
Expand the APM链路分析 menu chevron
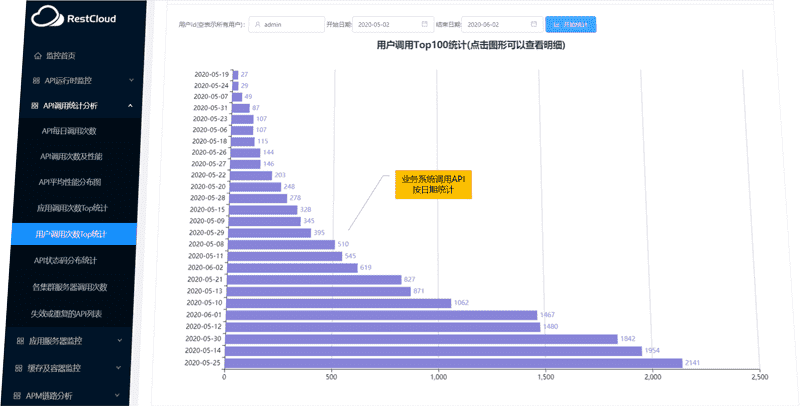point(117,395)
